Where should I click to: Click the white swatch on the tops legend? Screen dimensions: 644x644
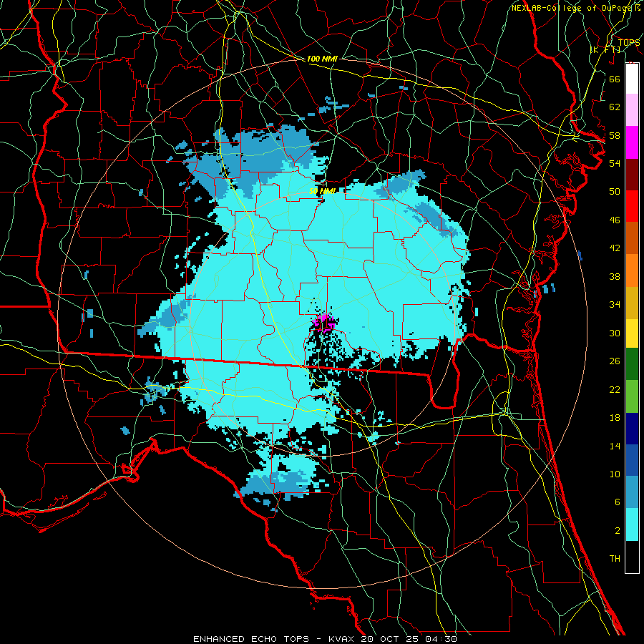[x=632, y=79]
